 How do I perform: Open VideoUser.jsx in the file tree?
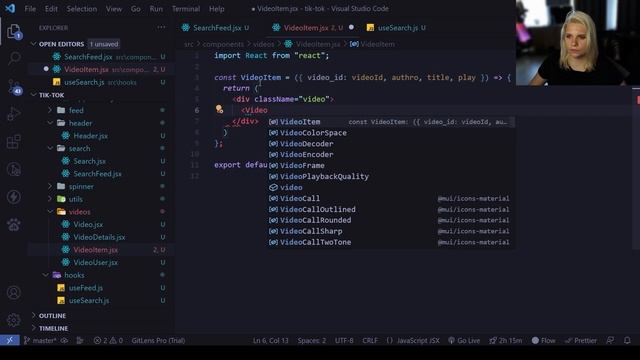pos(96,262)
